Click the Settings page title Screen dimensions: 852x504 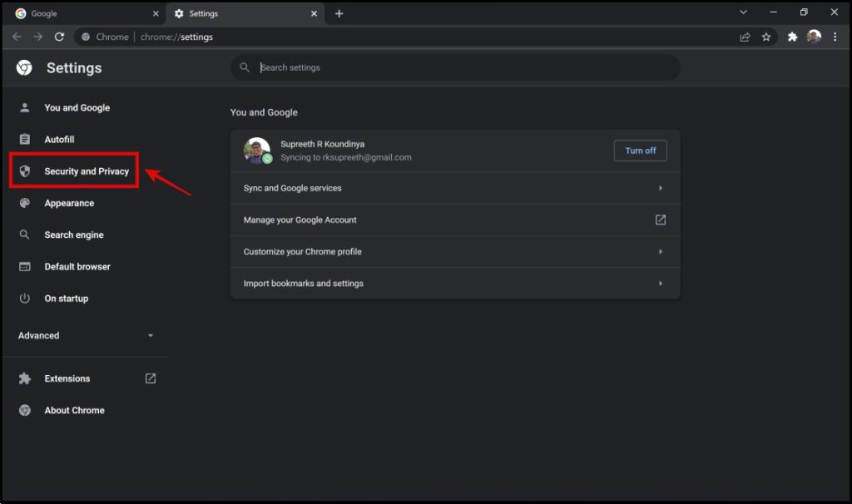(74, 68)
